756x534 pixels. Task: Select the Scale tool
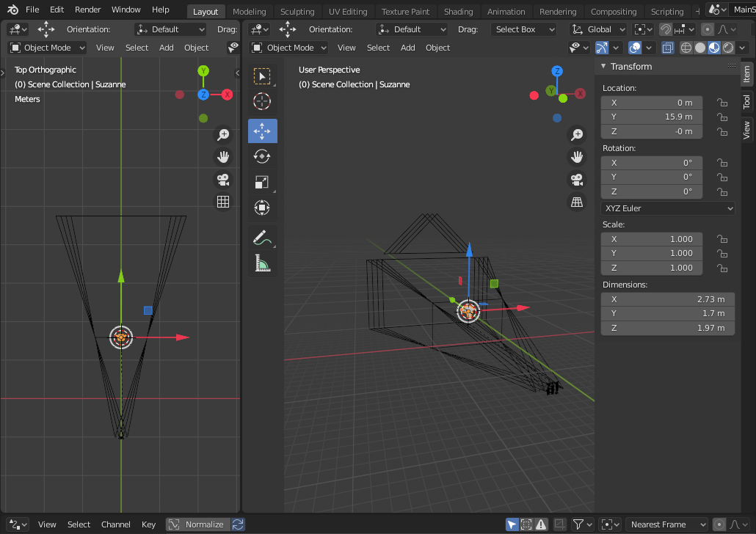262,182
